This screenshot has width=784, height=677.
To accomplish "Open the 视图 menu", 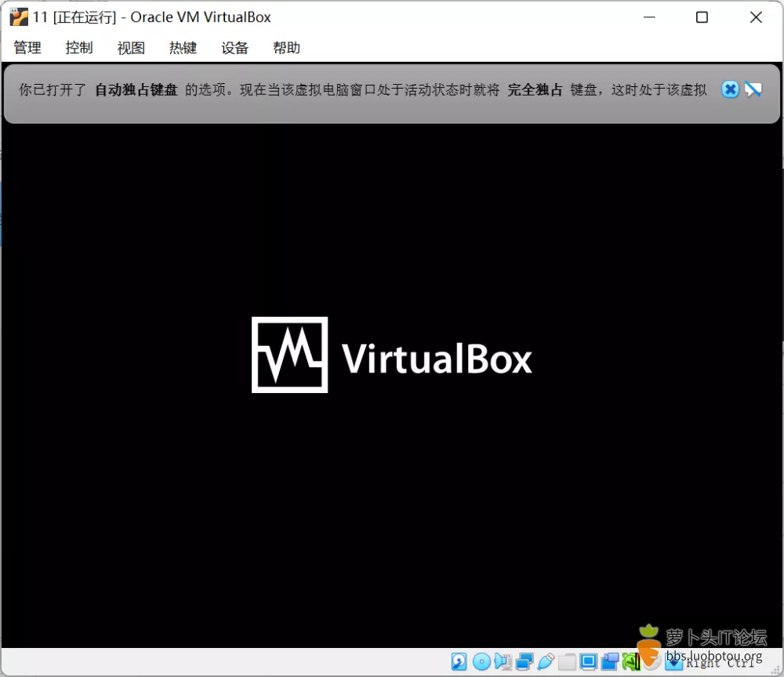I will point(131,48).
